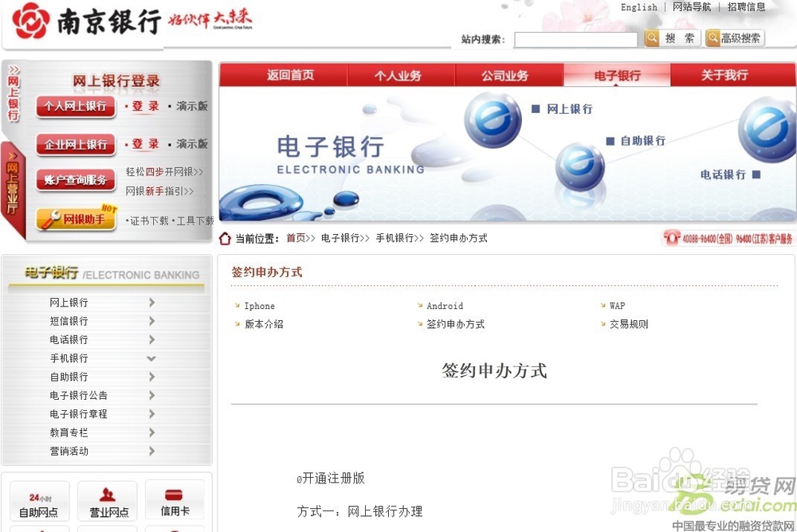Focus the 站内搜索 search field
The image size is (797, 532).
click(575, 39)
